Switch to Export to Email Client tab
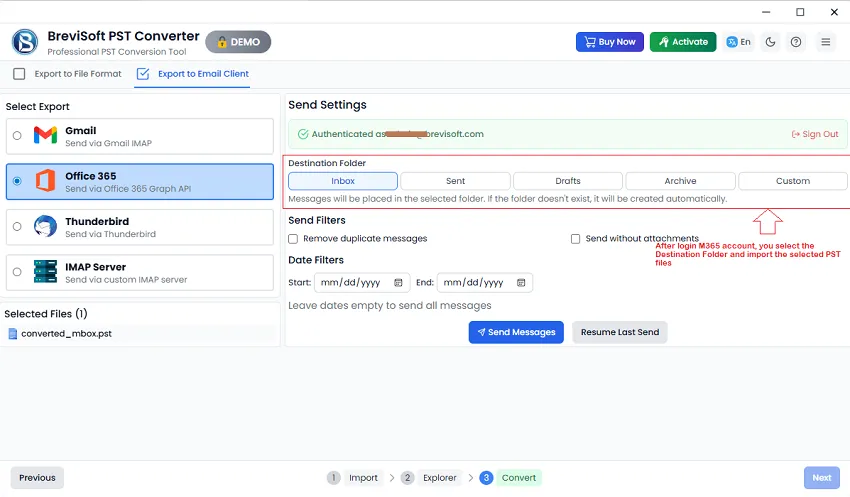 click(192, 74)
